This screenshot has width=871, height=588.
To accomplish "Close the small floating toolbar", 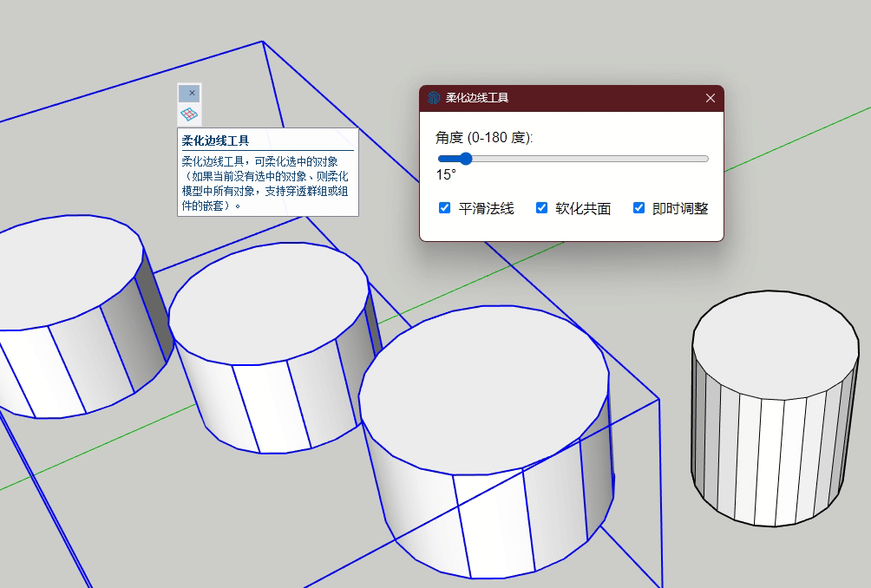I will [189, 93].
